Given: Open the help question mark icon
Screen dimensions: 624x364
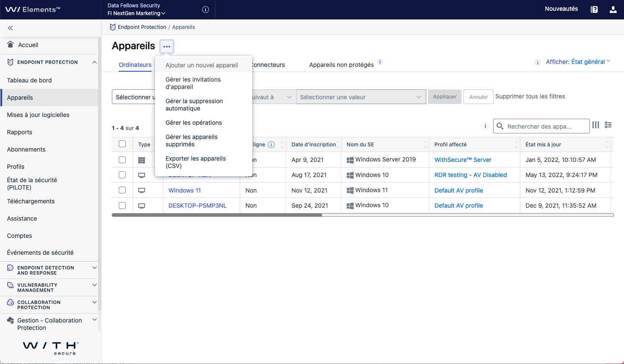Looking at the screenshot, I should 594,9.
